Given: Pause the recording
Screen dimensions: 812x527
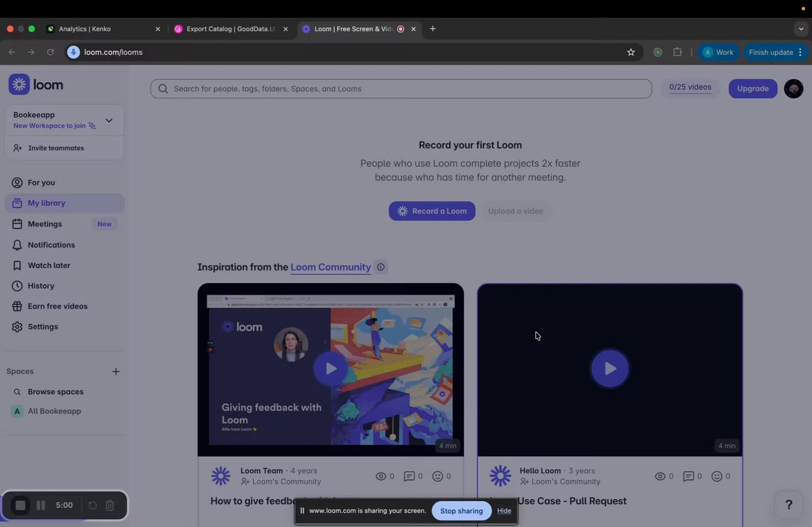Looking at the screenshot, I should [41, 505].
